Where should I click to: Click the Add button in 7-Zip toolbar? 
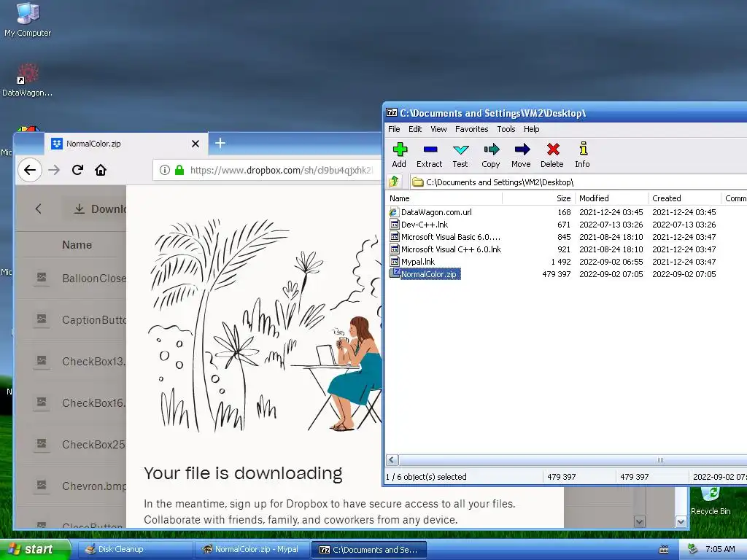(399, 155)
